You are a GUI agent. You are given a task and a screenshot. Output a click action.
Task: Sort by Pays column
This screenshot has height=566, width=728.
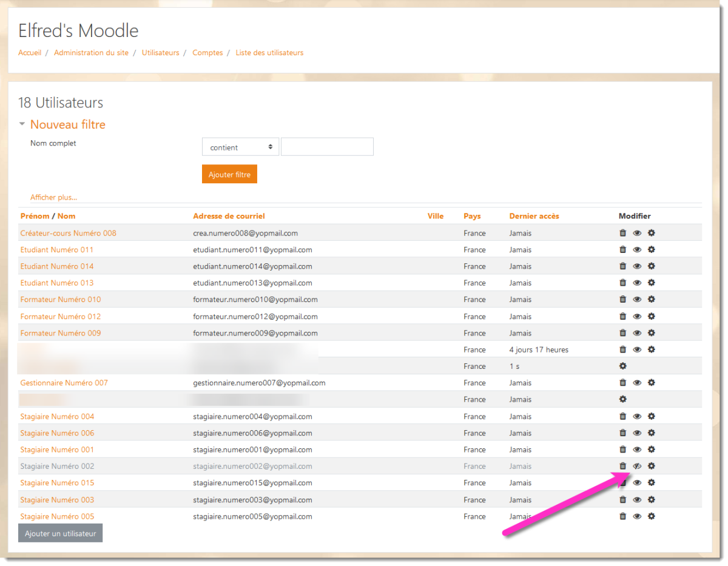click(x=472, y=216)
